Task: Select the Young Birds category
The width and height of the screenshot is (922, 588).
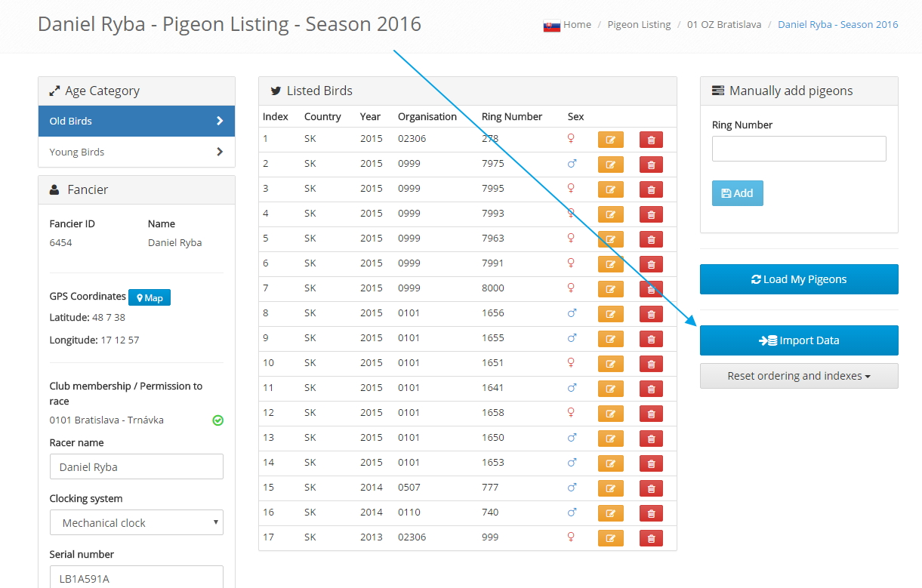Action: point(137,152)
